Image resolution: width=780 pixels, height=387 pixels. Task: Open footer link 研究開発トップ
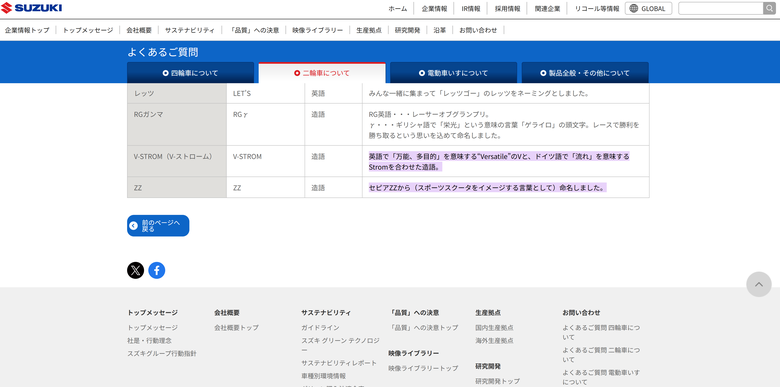(497, 381)
